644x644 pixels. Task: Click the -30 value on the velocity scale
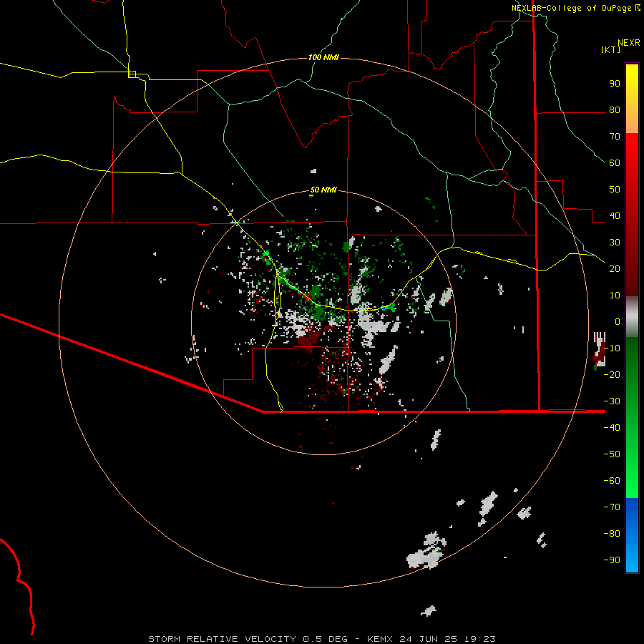[x=612, y=401]
